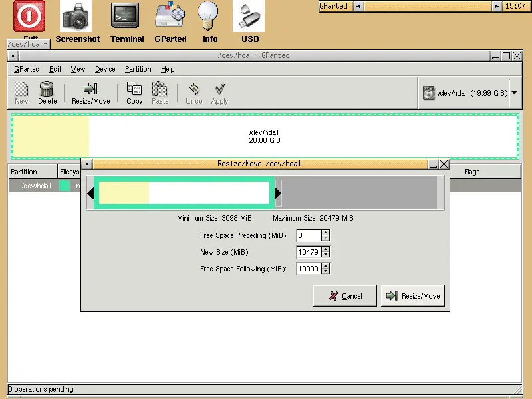532x399 pixels.
Task: Decrease Free Space Following with down spinner
Action: click(325, 271)
